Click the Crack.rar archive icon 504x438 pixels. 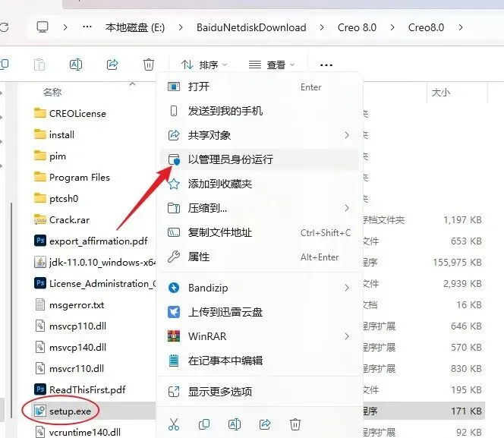coord(40,220)
